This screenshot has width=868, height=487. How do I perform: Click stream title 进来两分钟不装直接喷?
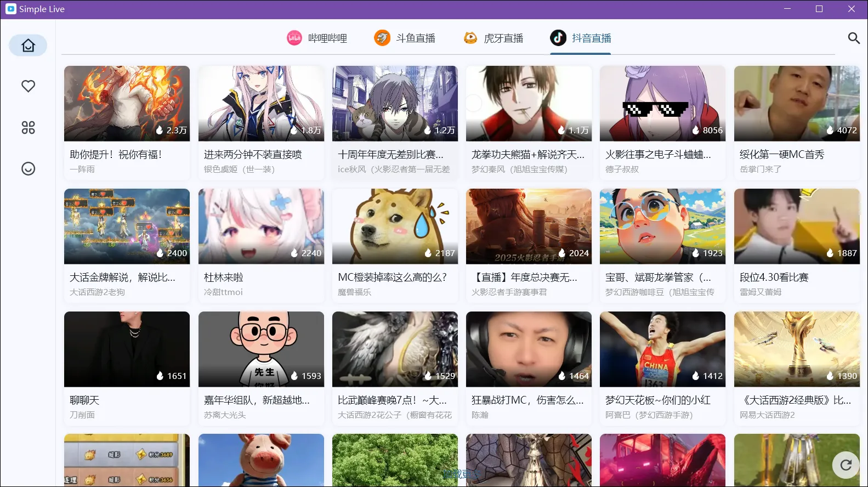point(253,155)
